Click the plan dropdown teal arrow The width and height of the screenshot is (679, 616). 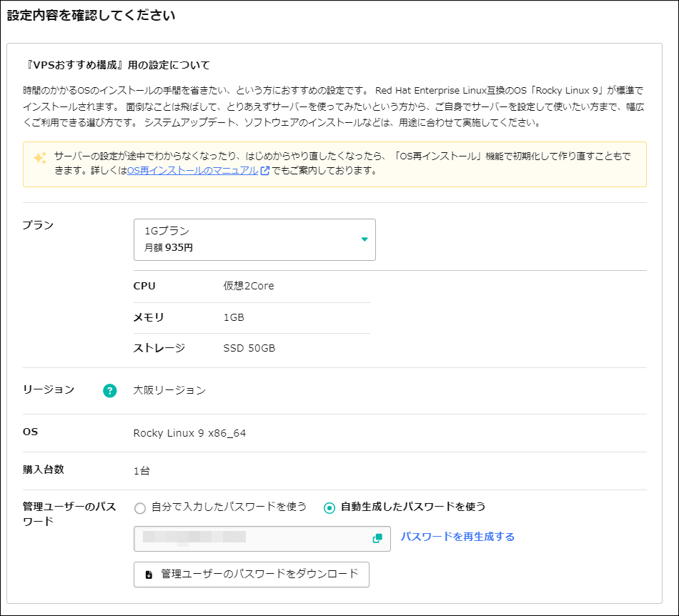coord(365,239)
